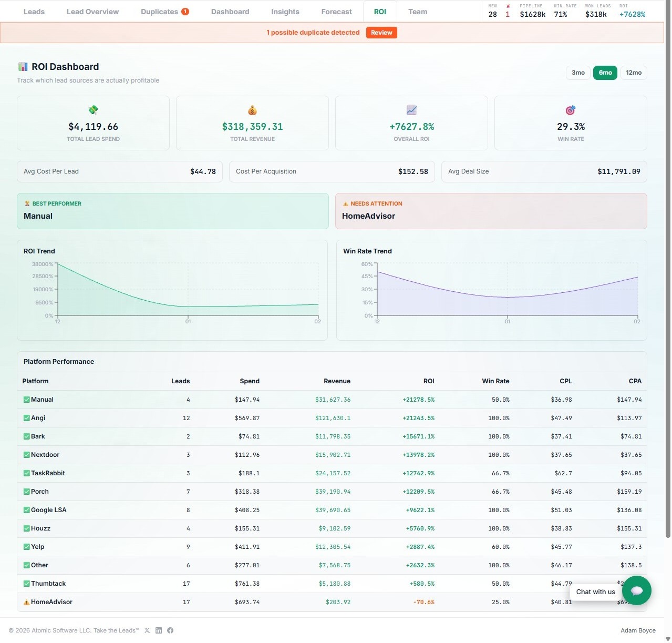Click the Adam Boyce user link
Image resolution: width=672 pixels, height=643 pixels.
(x=638, y=630)
